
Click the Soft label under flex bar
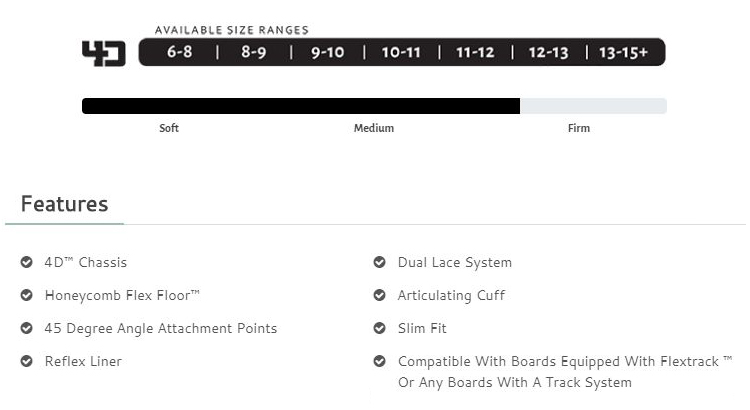click(169, 128)
